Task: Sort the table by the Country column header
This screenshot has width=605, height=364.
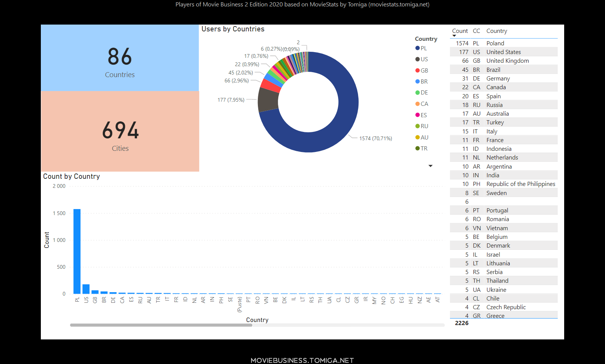Action: (x=496, y=31)
